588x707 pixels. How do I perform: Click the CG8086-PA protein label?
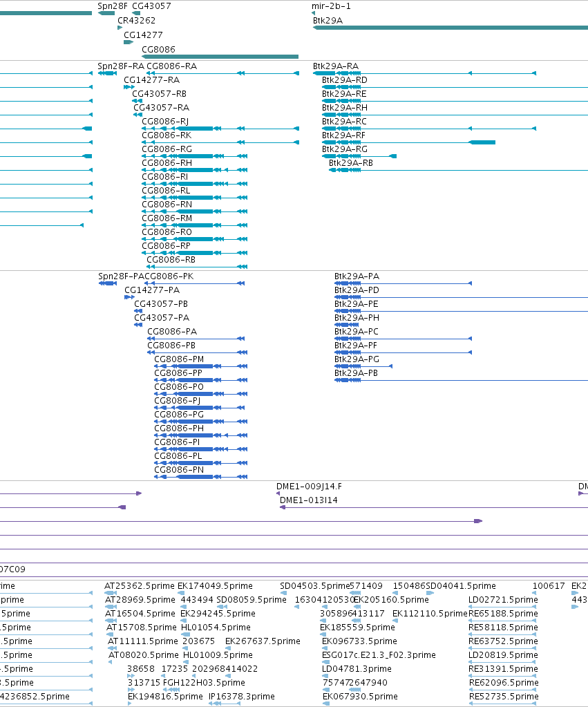pyautogui.click(x=172, y=332)
